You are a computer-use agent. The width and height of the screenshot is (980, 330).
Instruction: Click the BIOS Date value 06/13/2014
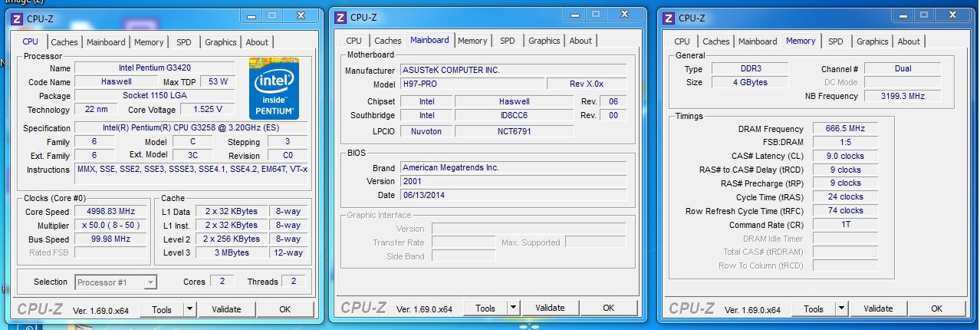coord(513,195)
